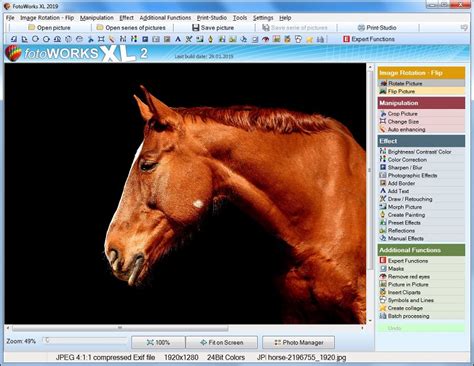The height and width of the screenshot is (366, 474).
Task: Click the Insert Cliparts toolbar icon
Action: [x=287, y=39]
